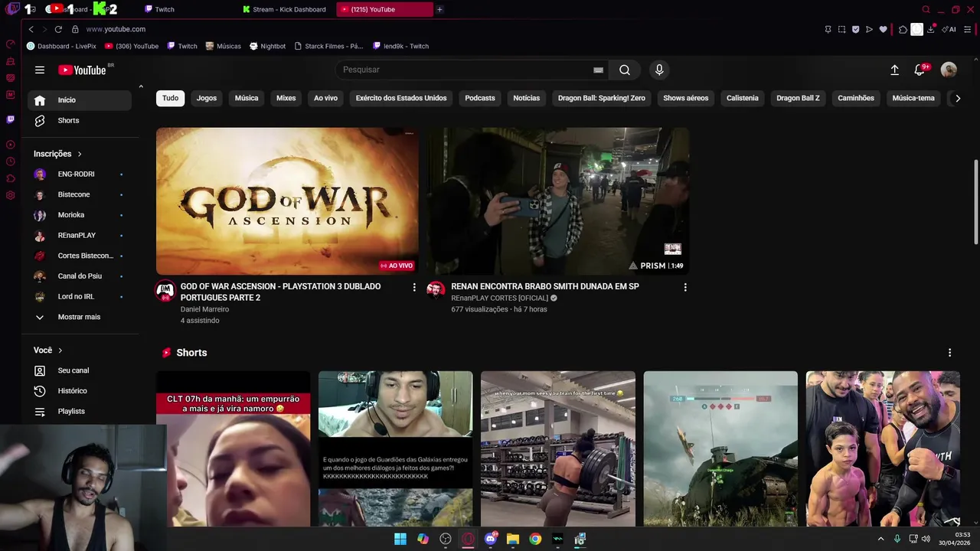Open a new browser tab
980x551 pixels.
pyautogui.click(x=439, y=9)
